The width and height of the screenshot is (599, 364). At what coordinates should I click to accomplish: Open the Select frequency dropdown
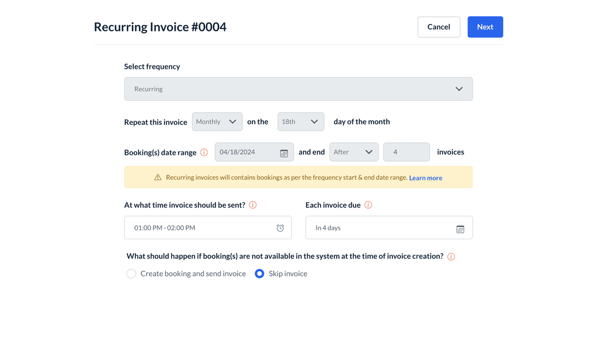(298, 89)
